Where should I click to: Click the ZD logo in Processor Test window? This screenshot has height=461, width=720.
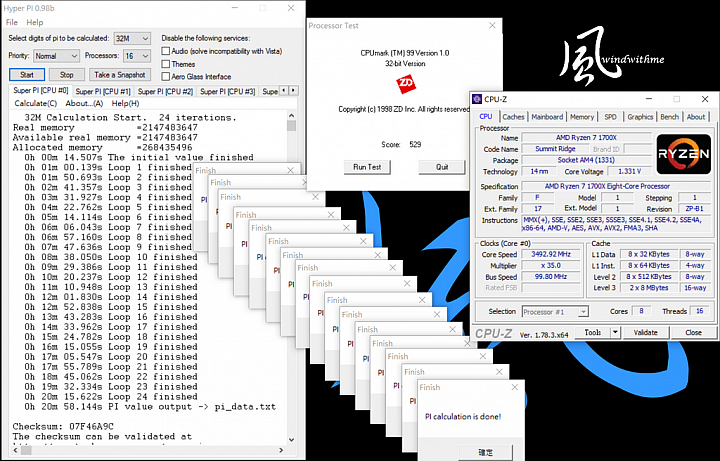[406, 84]
